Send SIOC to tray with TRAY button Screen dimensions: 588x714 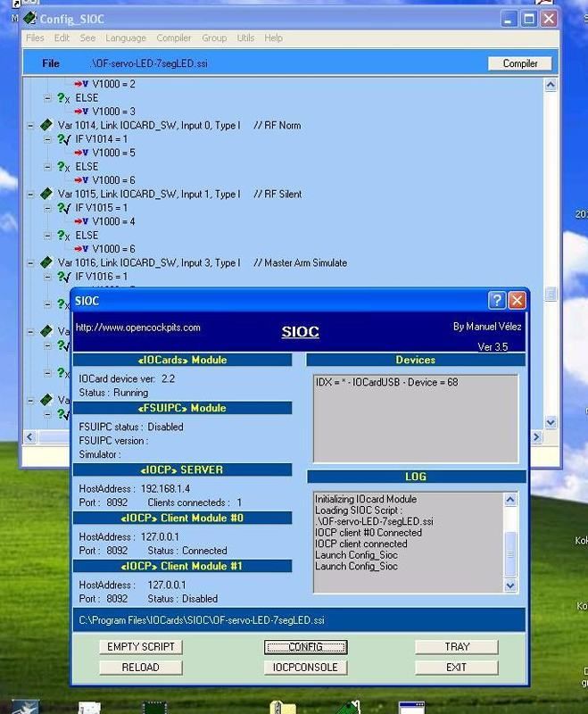457,647
